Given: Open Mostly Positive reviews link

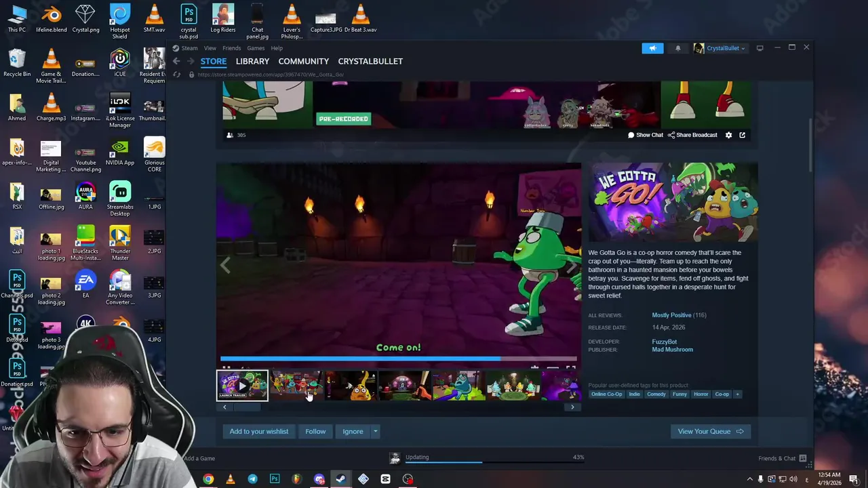Looking at the screenshot, I should (671, 315).
